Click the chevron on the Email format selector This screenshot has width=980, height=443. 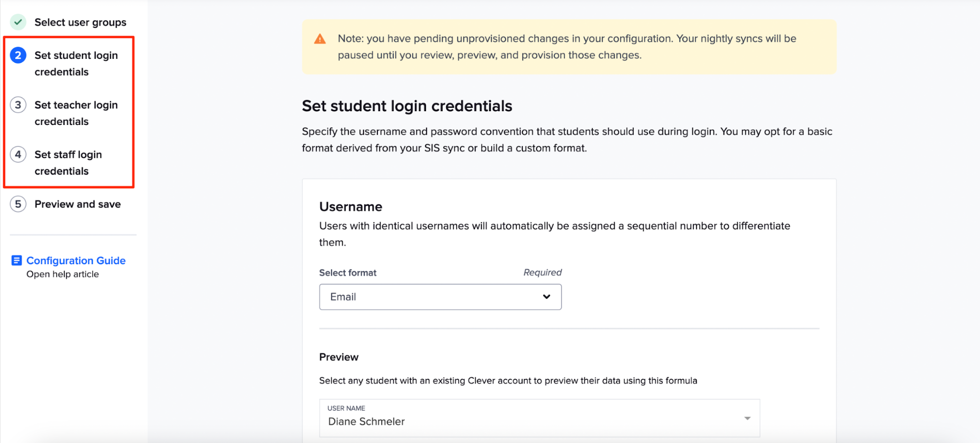(546, 296)
